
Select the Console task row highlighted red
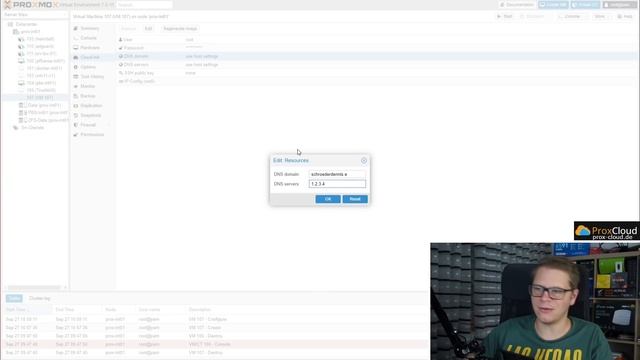(x=216, y=344)
